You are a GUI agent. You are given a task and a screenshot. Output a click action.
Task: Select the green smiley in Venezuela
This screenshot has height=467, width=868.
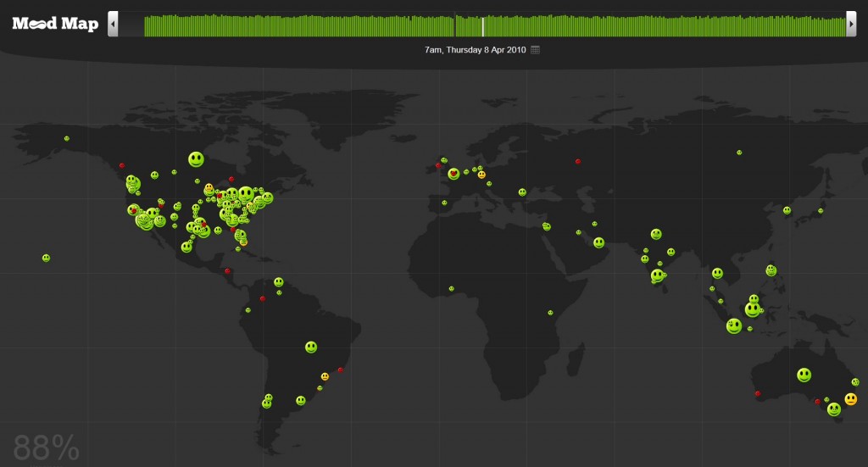(278, 282)
